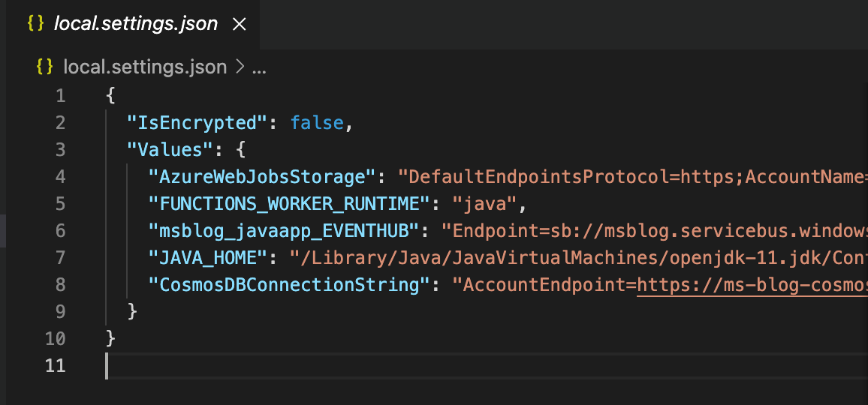Click the breadcrumb chevron separator
This screenshot has height=405, width=868.
[240, 67]
